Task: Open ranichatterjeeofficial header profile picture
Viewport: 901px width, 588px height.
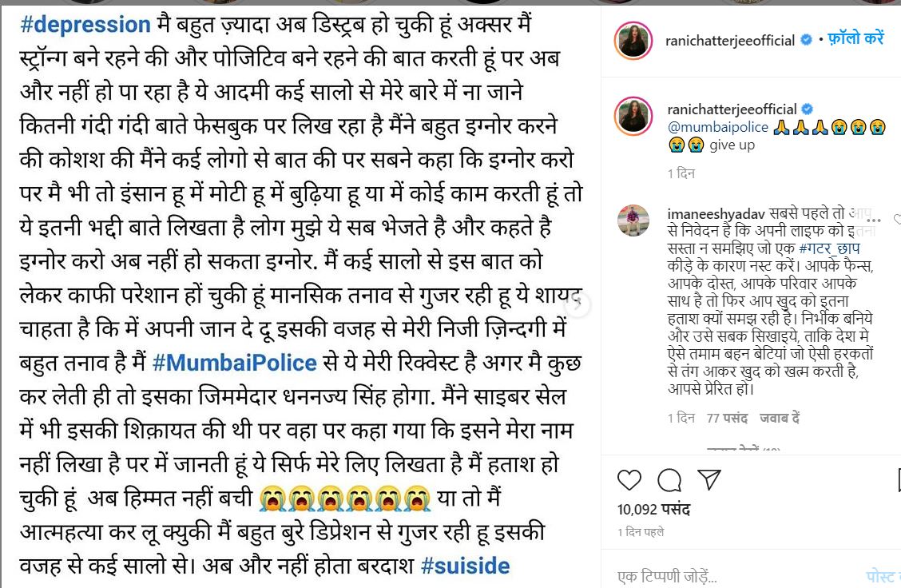Action: pos(633,40)
